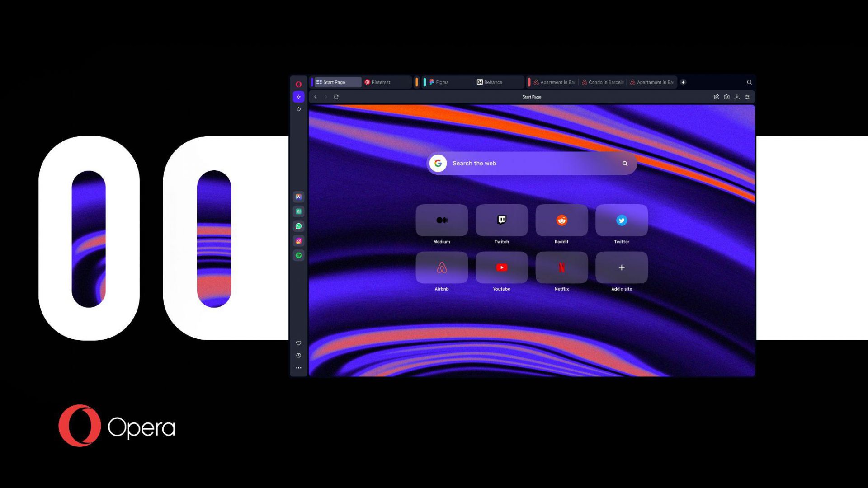Switch to the Condo in Barcelo tab

pos(603,82)
